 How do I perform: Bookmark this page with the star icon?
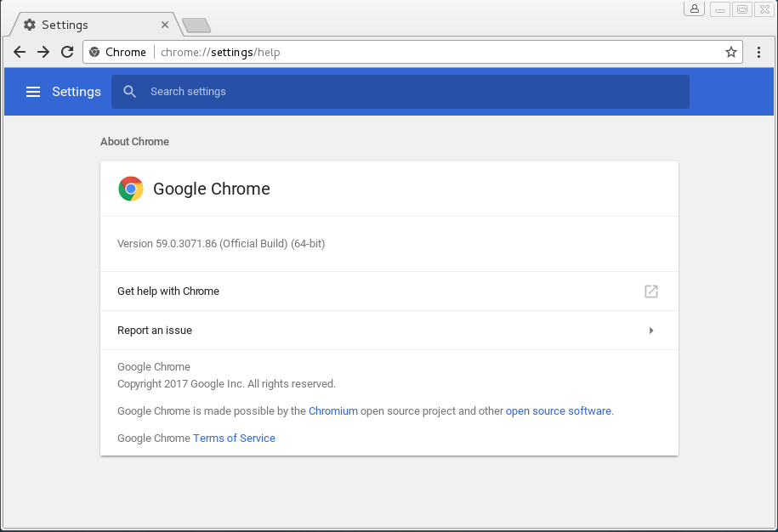click(x=730, y=52)
